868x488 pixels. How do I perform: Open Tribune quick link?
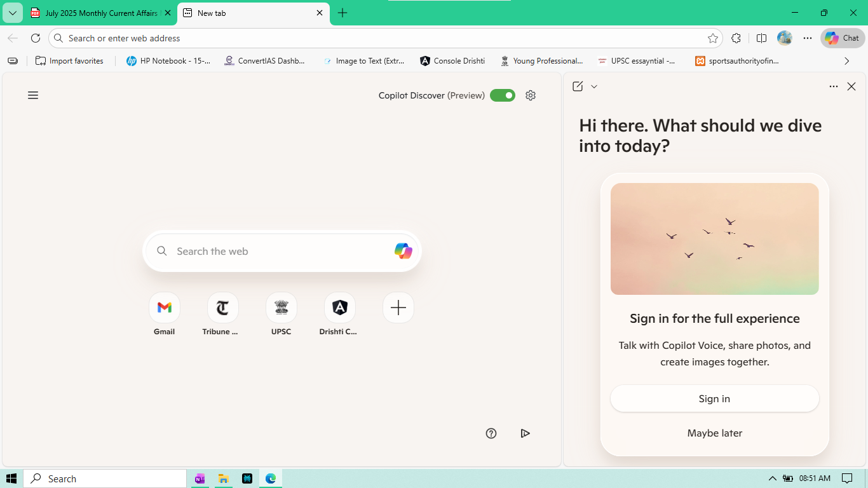tap(222, 314)
